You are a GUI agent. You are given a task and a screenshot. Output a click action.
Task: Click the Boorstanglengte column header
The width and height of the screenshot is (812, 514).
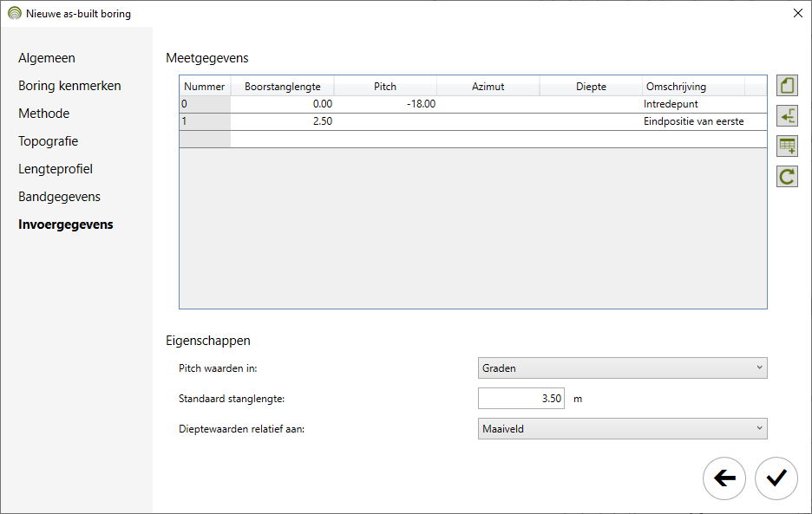point(282,87)
